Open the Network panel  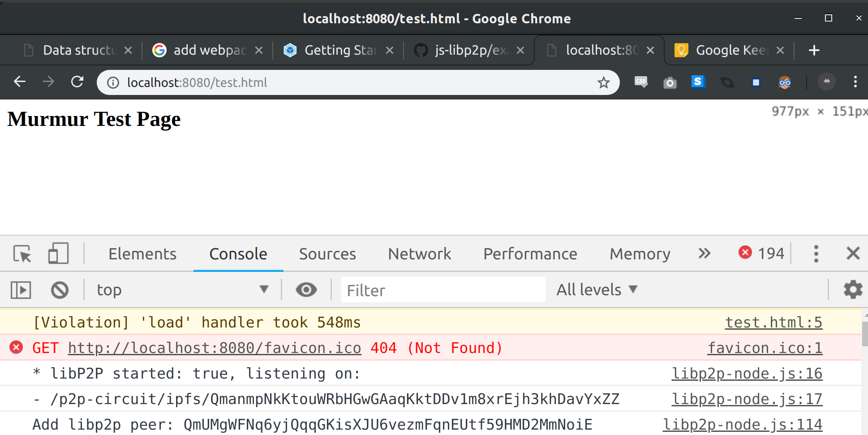coord(420,254)
